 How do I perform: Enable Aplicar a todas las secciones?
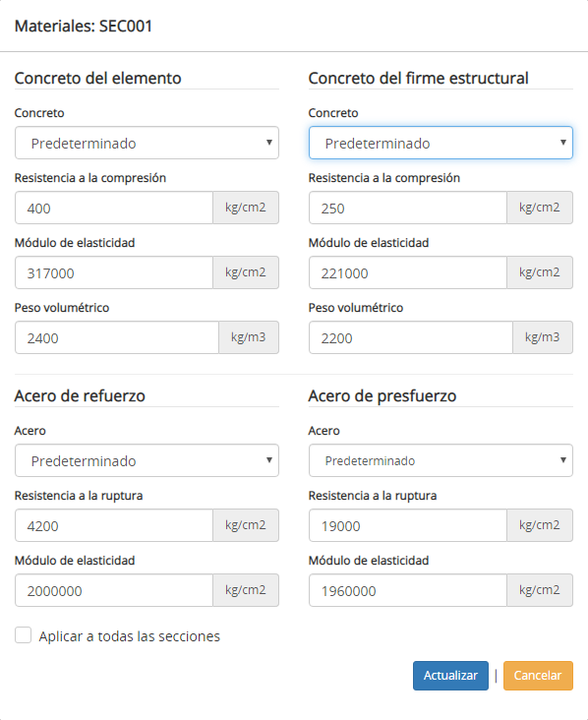23,635
